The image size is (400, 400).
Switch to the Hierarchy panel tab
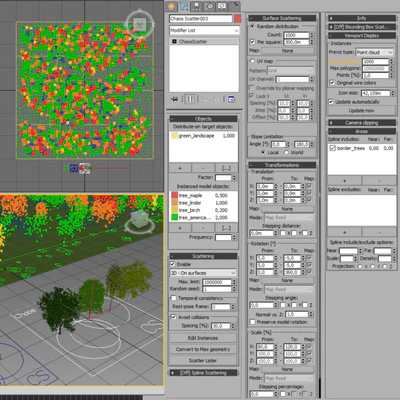pyautogui.click(x=196, y=6)
